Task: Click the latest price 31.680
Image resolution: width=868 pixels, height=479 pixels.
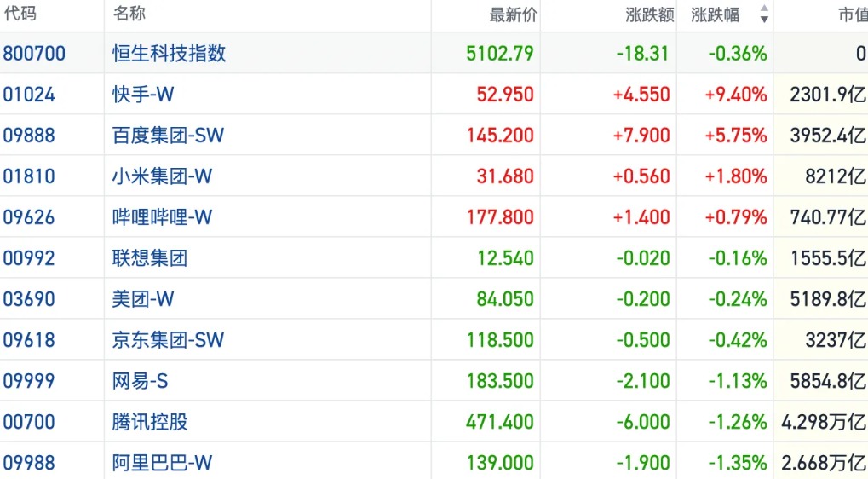Action: tap(505, 176)
